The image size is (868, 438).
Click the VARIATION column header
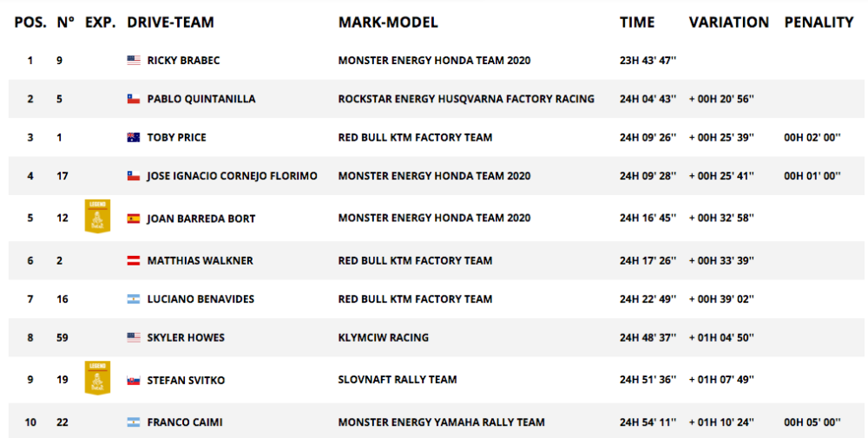coord(728,23)
